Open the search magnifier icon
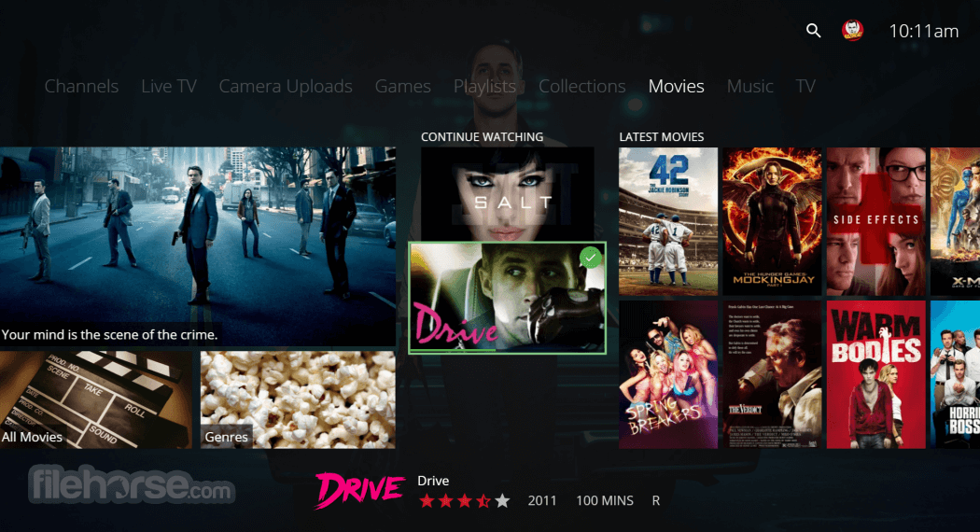The image size is (980, 532). pyautogui.click(x=813, y=31)
